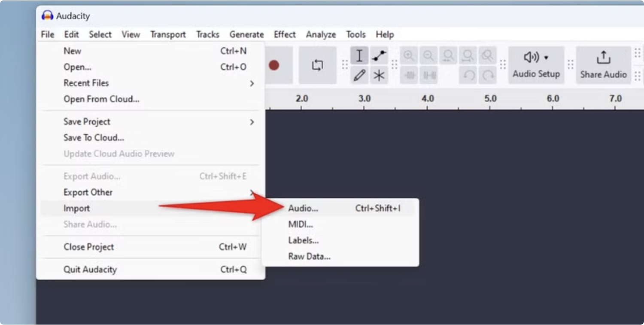Open the File menu
The height and width of the screenshot is (325, 644).
(x=48, y=34)
